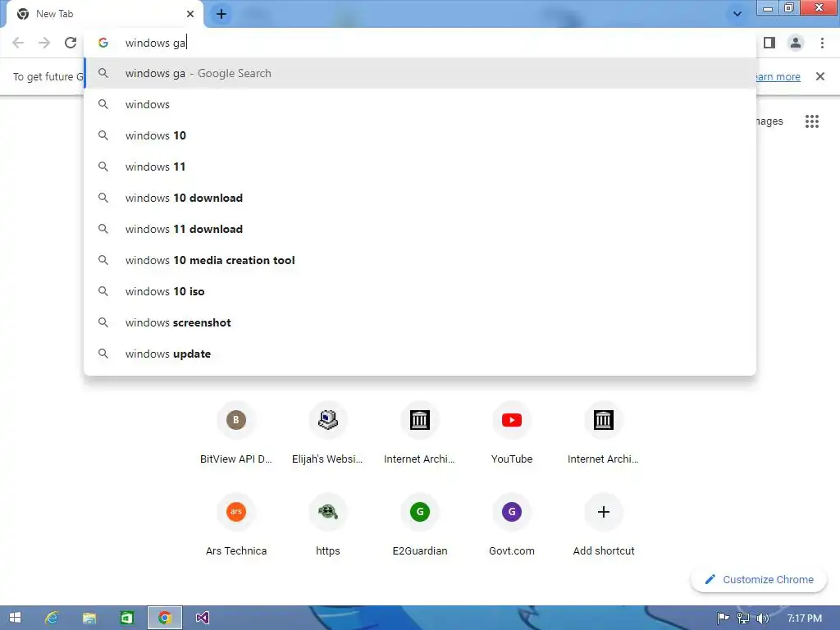Toggle the side panel icon

(x=769, y=43)
